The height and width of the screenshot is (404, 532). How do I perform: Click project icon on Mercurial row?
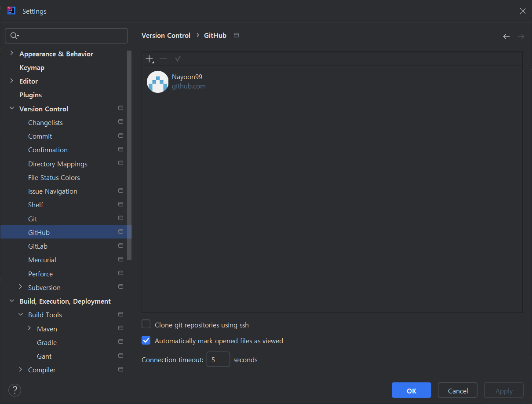[120, 260]
